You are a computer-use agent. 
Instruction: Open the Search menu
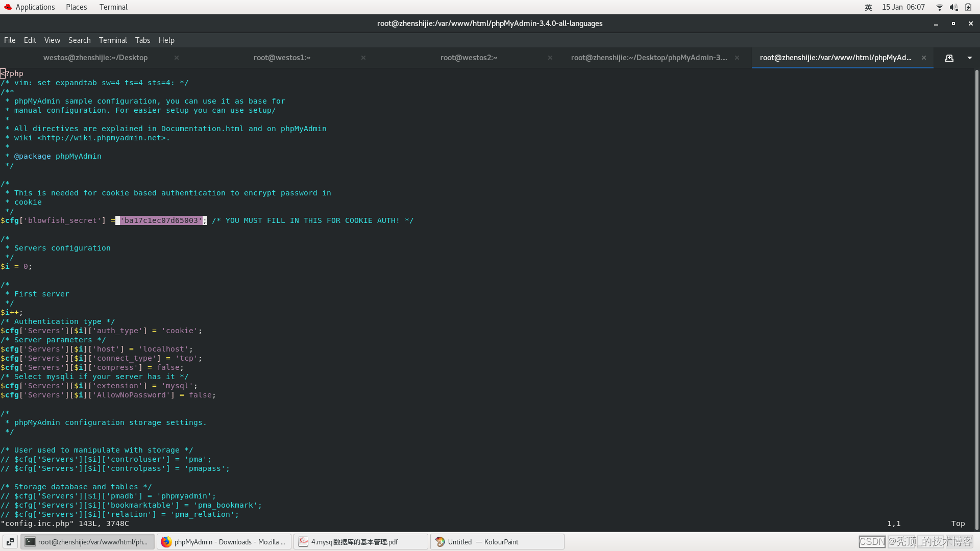[x=79, y=40]
